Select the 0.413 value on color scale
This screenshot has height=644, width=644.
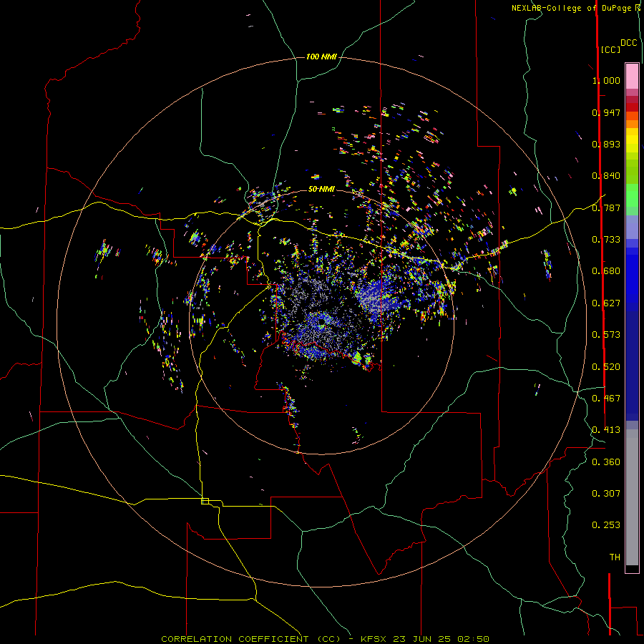point(606,430)
